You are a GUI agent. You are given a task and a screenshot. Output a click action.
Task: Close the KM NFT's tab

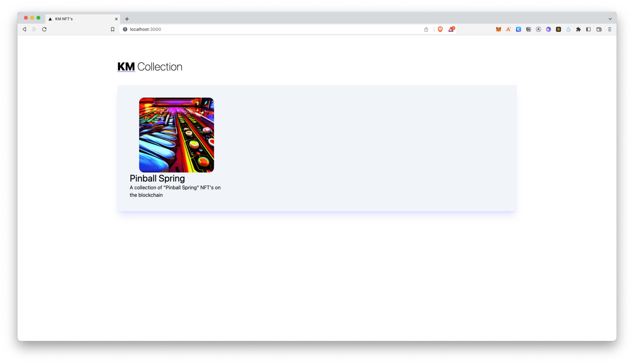pos(116,19)
